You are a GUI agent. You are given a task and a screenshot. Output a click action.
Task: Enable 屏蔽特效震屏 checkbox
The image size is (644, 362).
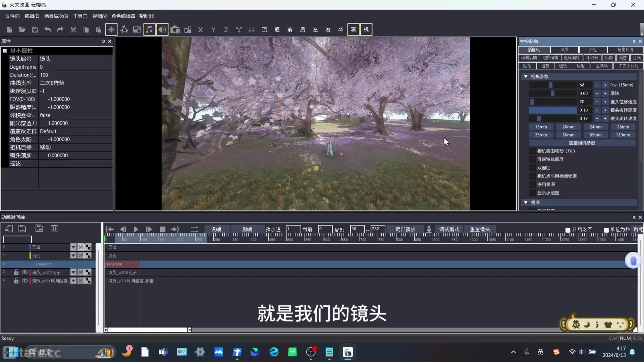click(532, 159)
